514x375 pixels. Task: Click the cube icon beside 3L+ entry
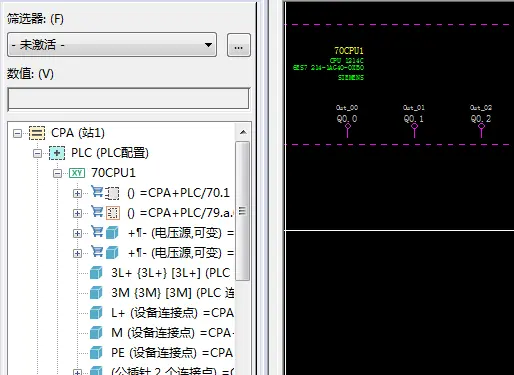pyautogui.click(x=96, y=273)
